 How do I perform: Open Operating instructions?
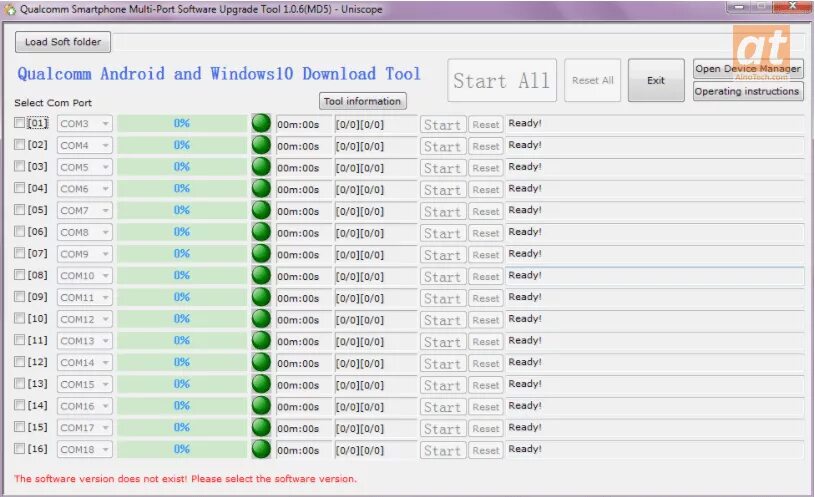click(x=748, y=91)
